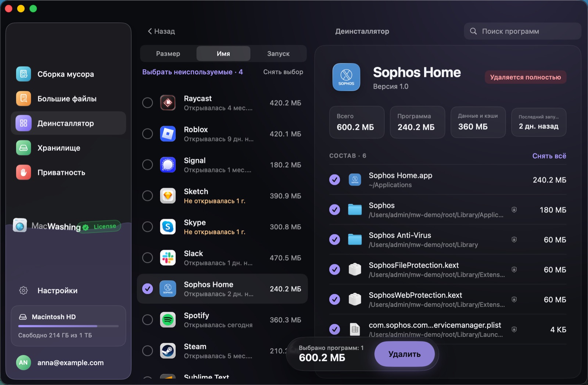Viewport: 588px width, 385px height.
Task: Uncheck Sophos Home in the app list
Action: 148,289
